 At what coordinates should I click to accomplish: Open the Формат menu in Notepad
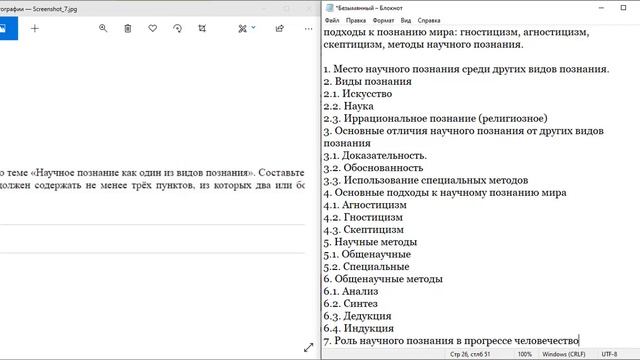[x=383, y=20]
